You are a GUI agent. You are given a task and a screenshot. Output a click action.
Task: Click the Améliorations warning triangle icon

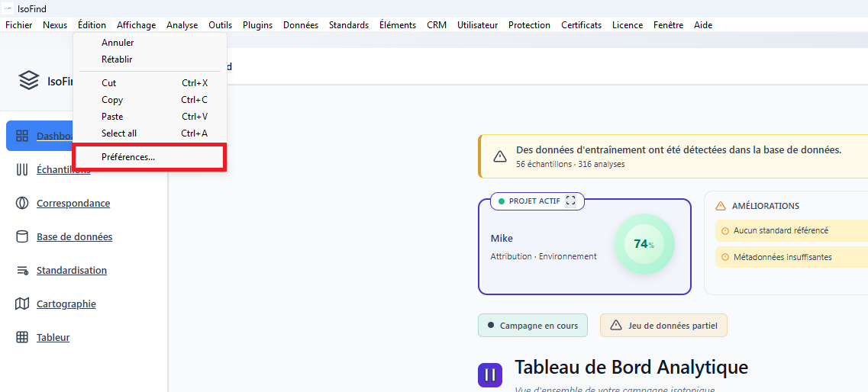coord(720,206)
